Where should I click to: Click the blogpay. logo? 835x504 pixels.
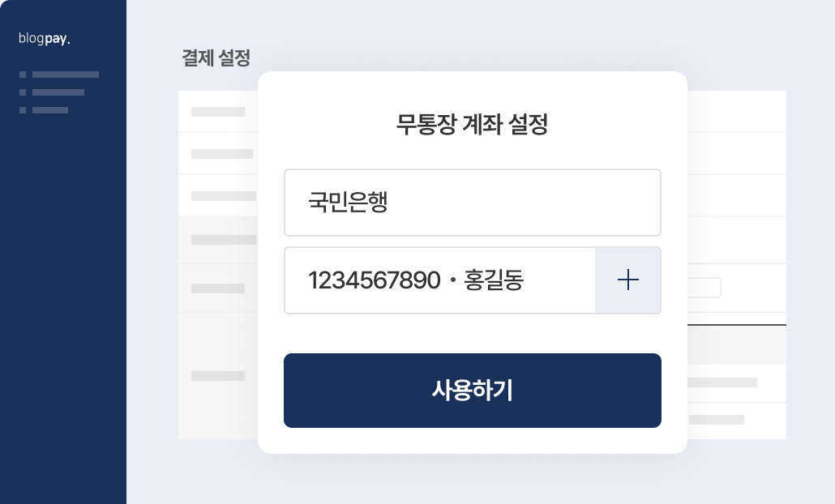[x=45, y=38]
